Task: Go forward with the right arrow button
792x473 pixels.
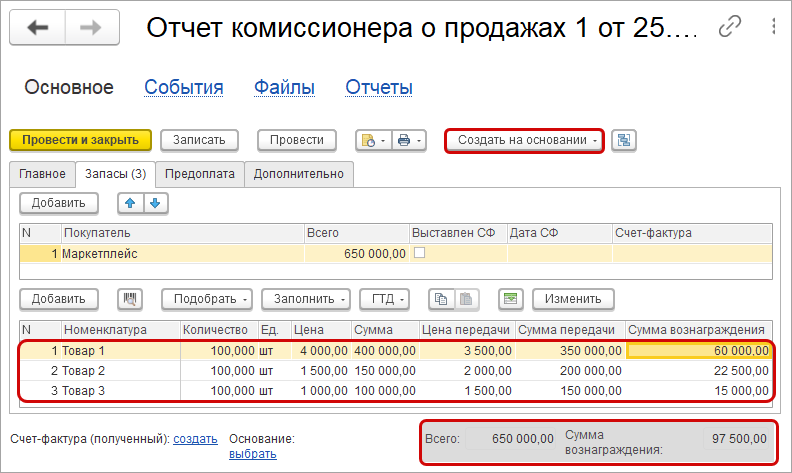Action: 92,27
